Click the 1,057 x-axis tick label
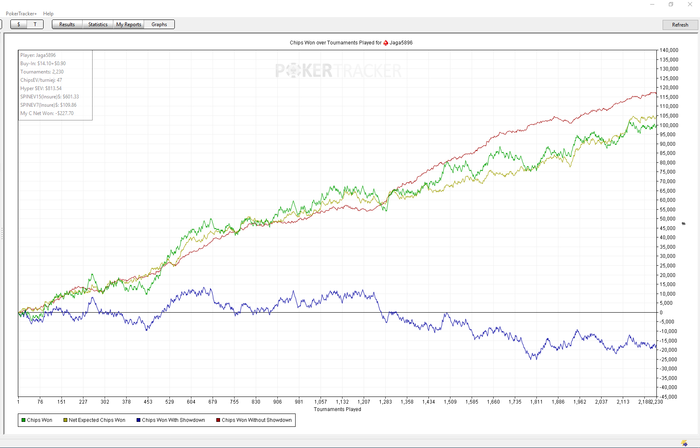 coord(321,402)
